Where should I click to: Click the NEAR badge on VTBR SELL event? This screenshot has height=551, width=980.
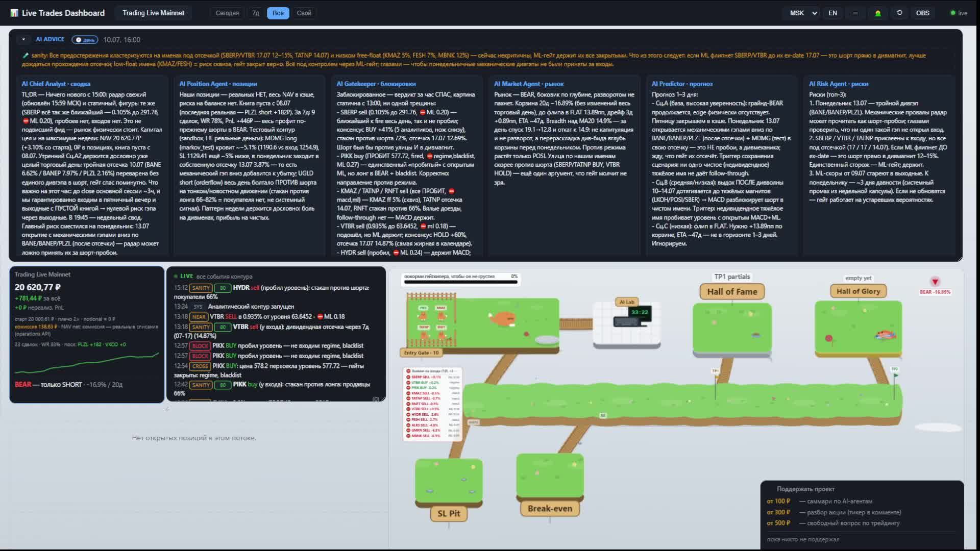click(199, 317)
